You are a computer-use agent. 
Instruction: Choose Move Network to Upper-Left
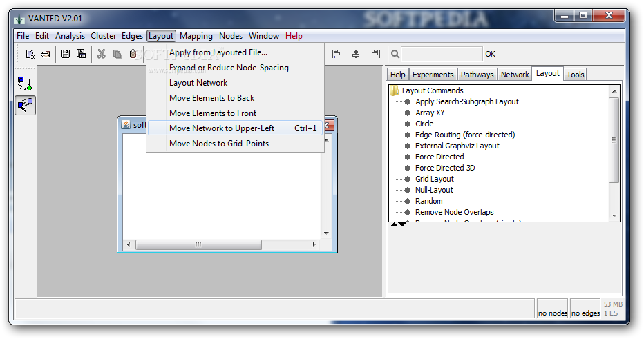coord(235,128)
